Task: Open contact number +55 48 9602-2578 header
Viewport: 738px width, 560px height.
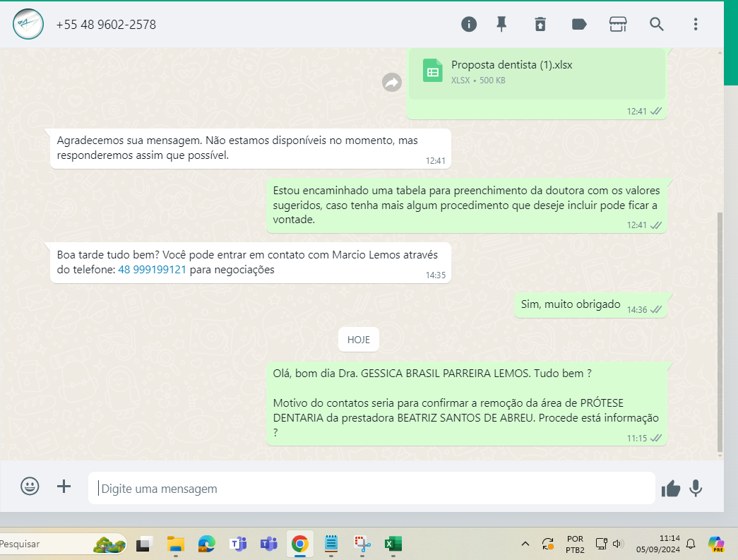Action: (106, 25)
